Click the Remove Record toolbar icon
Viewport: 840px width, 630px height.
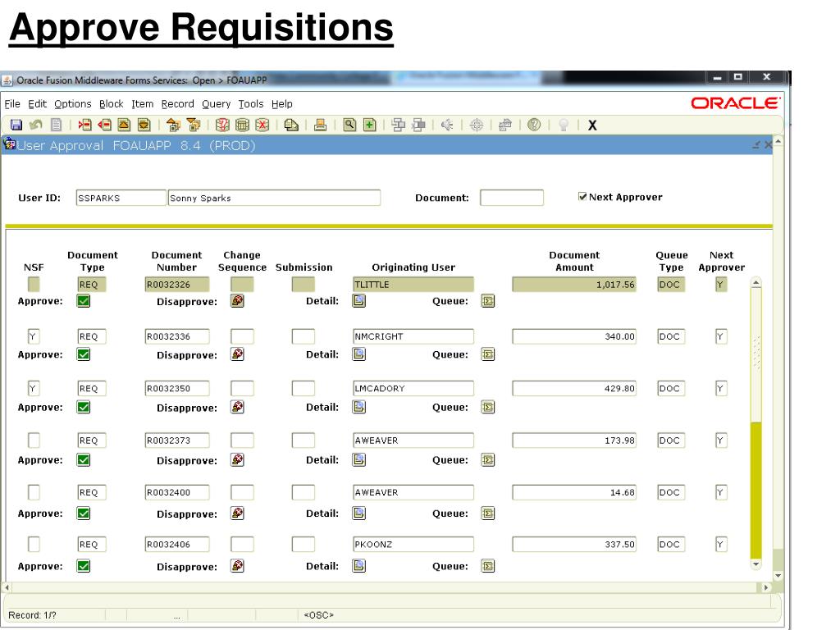click(x=104, y=126)
